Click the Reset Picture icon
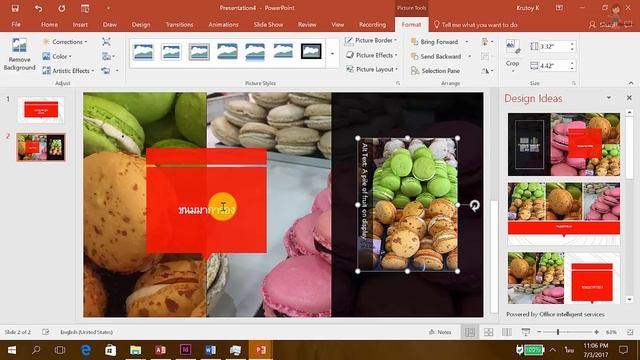 pos(106,71)
